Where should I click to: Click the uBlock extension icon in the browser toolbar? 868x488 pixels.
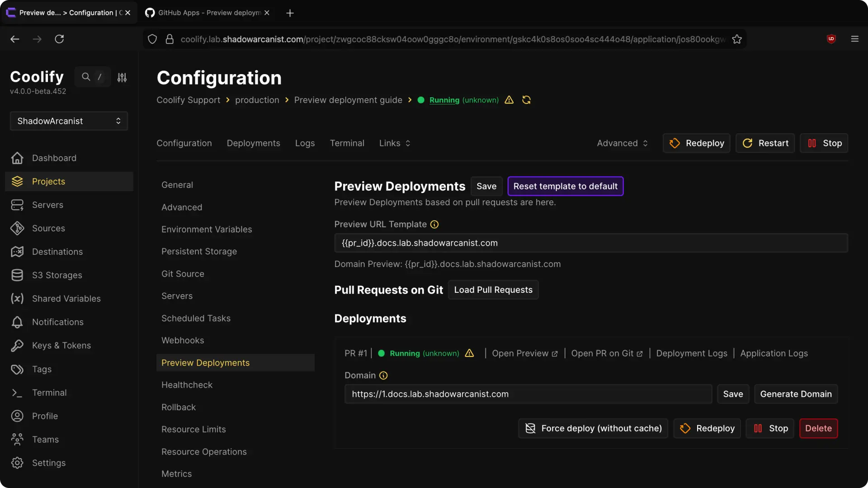coord(831,39)
